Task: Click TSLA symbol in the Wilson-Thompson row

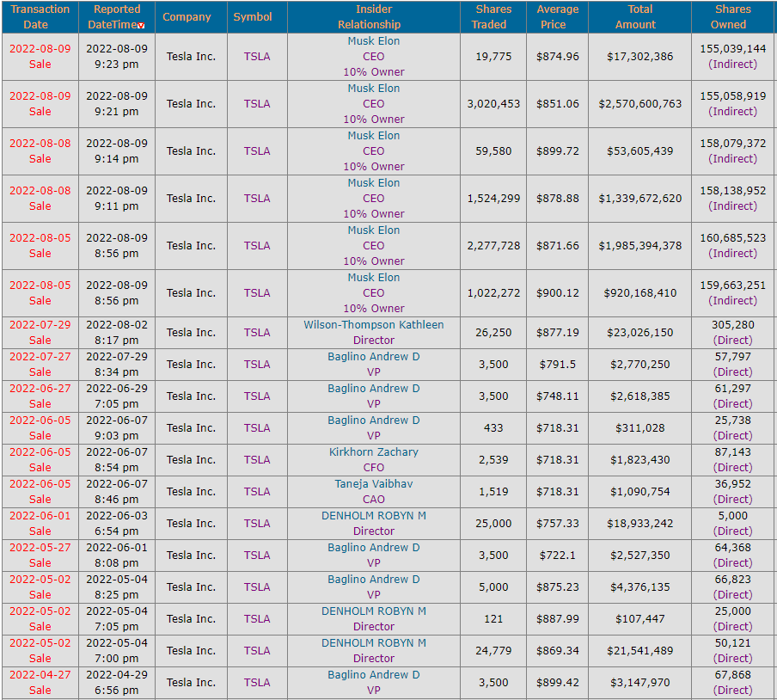Action: click(x=257, y=333)
